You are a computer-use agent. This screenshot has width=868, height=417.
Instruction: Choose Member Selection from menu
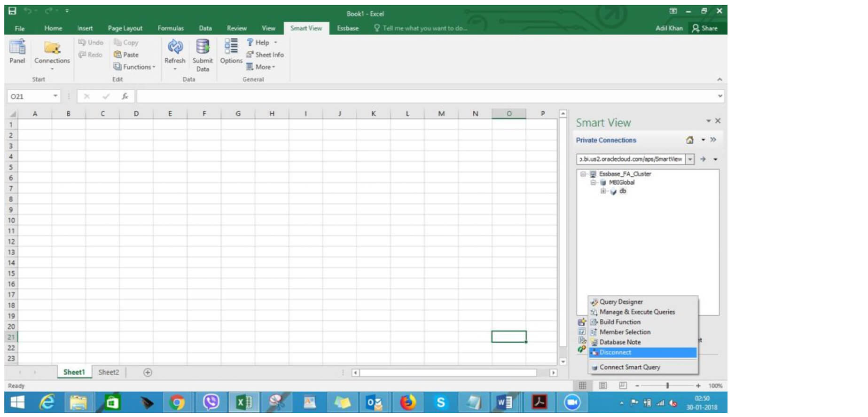(642, 332)
